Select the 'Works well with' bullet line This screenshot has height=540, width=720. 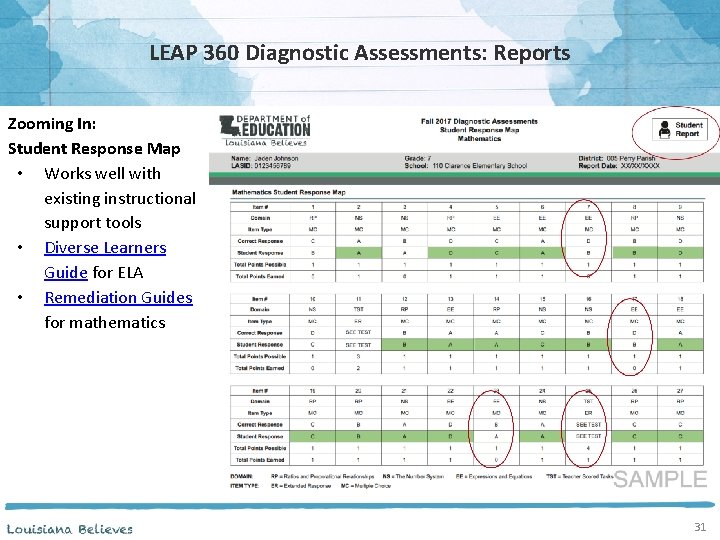(102, 174)
